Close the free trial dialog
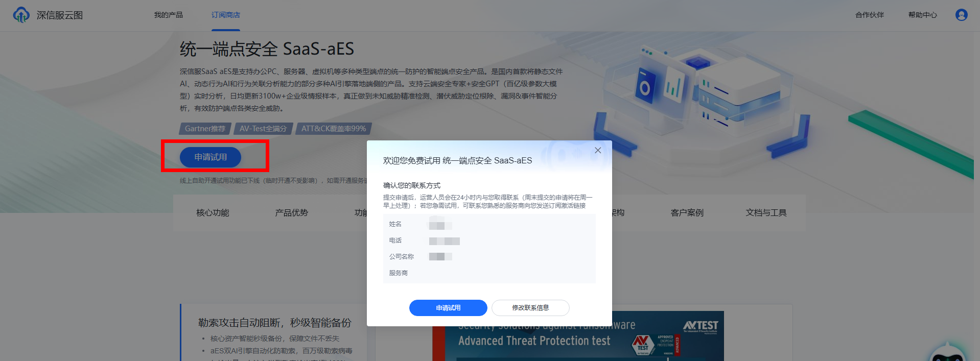The width and height of the screenshot is (980, 361). (x=598, y=150)
